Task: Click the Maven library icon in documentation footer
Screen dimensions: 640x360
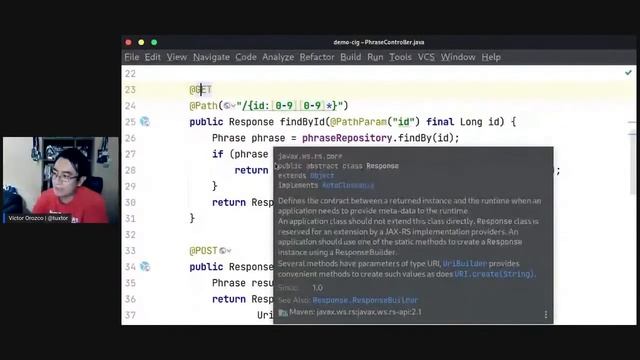Action: pos(282,313)
